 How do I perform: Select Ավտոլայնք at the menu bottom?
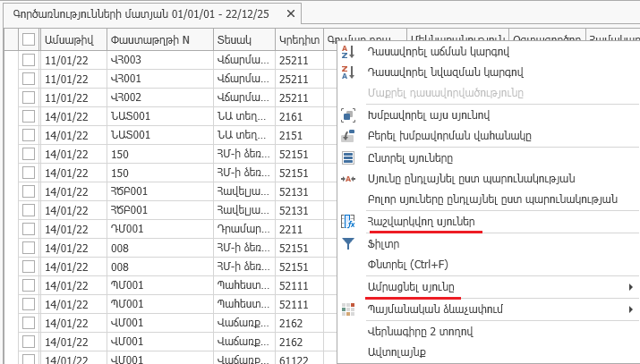click(397, 351)
